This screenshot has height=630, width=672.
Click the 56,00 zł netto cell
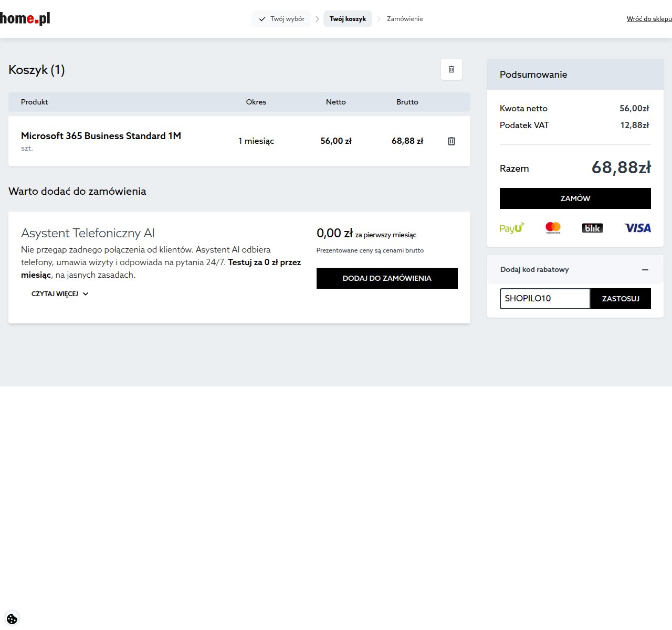336,141
